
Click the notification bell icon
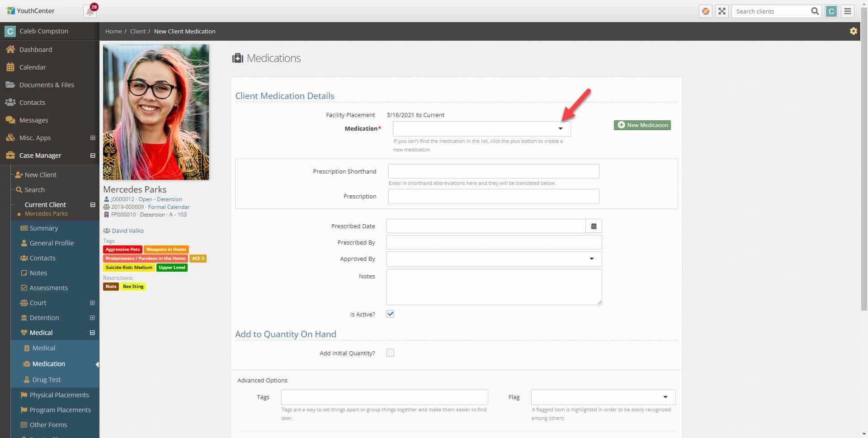[x=90, y=11]
